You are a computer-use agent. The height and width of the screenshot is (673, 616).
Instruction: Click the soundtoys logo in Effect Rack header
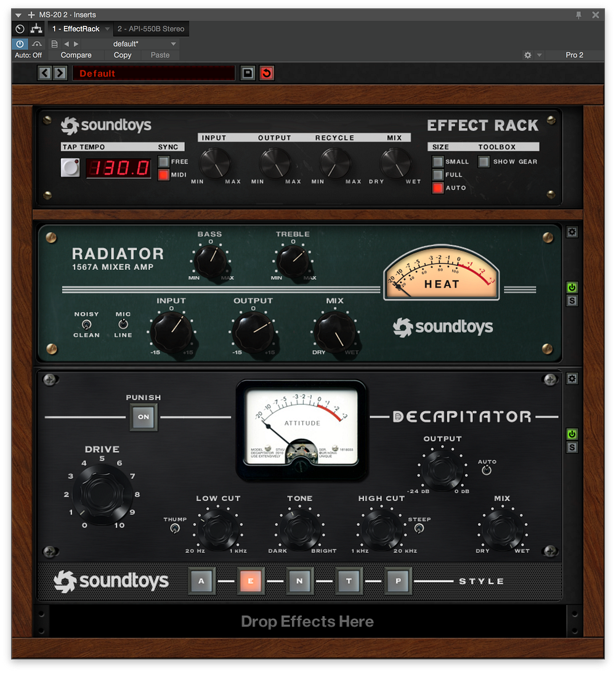click(106, 125)
